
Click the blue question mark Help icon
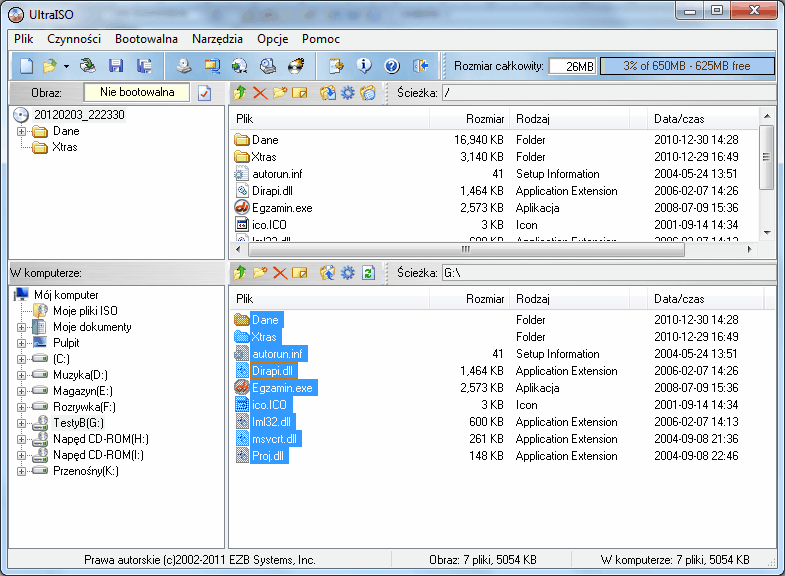click(392, 66)
